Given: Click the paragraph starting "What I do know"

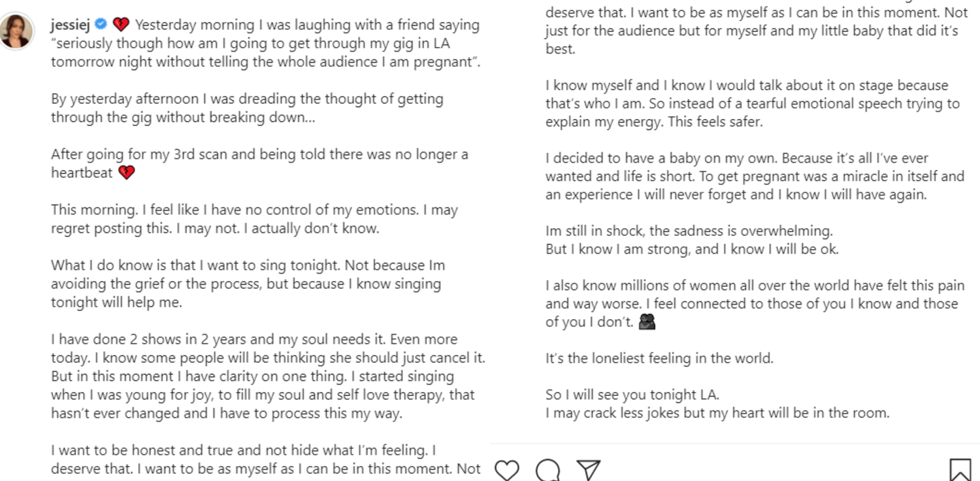Looking at the screenshot, I should coord(248,284).
